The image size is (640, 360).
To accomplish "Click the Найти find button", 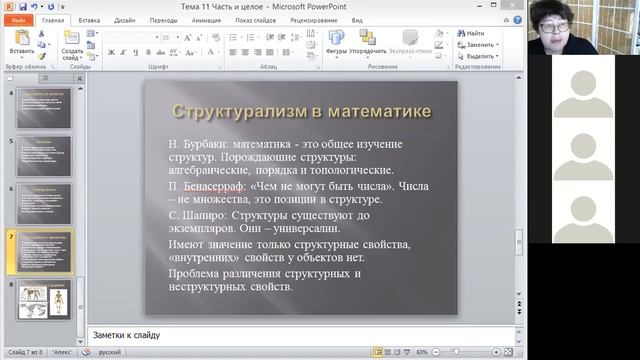I will pyautogui.click(x=471, y=33).
